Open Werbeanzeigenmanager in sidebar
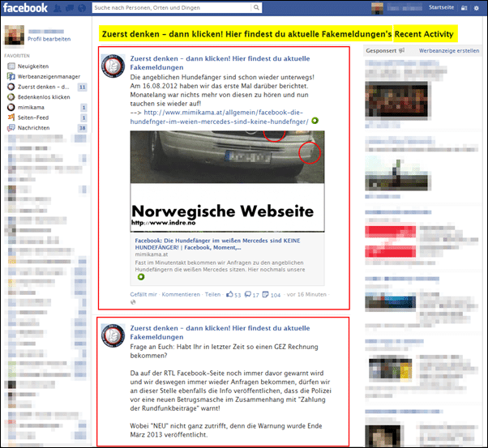Screen dimensions: 488x448 49,76
